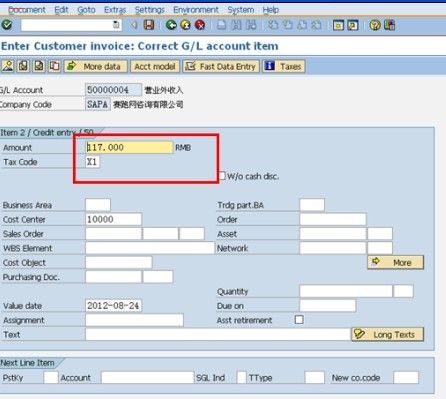Open the Extras menu
Viewport: 446px width, 399px height.
point(115,10)
